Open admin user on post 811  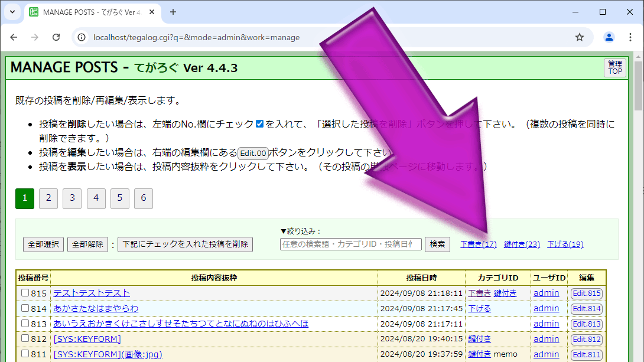(547, 354)
